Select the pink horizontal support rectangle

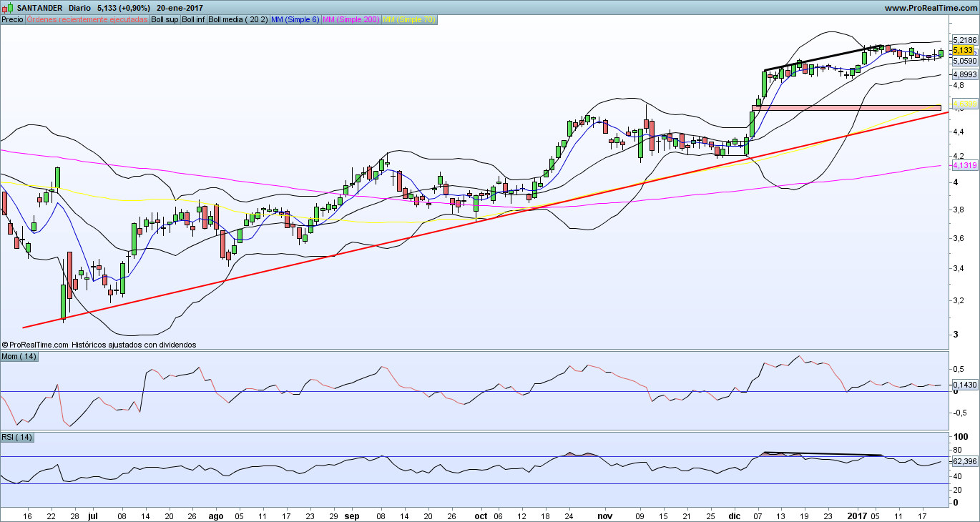[x=846, y=107]
